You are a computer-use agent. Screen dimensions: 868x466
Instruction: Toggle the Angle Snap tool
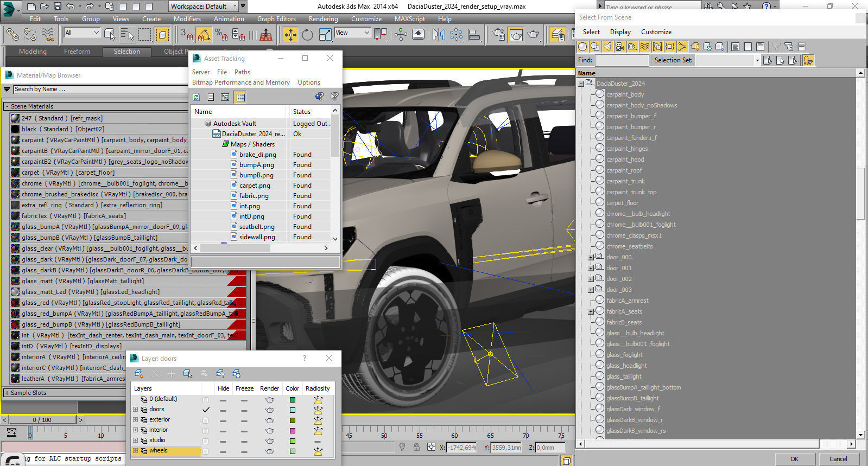tap(204, 35)
